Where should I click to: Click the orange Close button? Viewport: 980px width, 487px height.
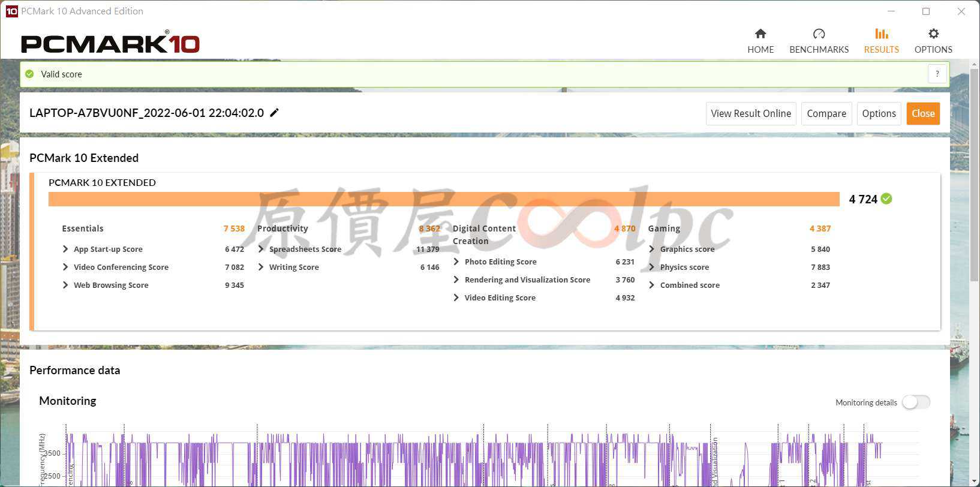point(923,113)
